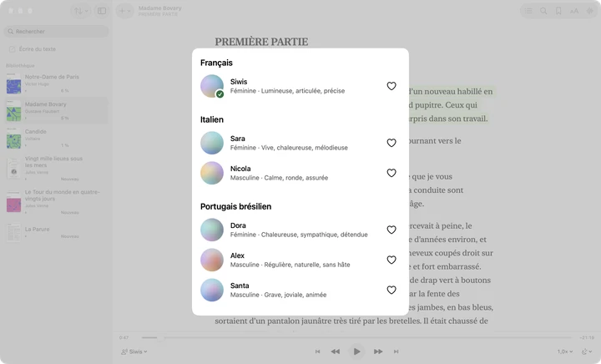The image size is (601, 364).
Task: Open the Siwis voice dropdown at bottom
Action: click(x=134, y=351)
